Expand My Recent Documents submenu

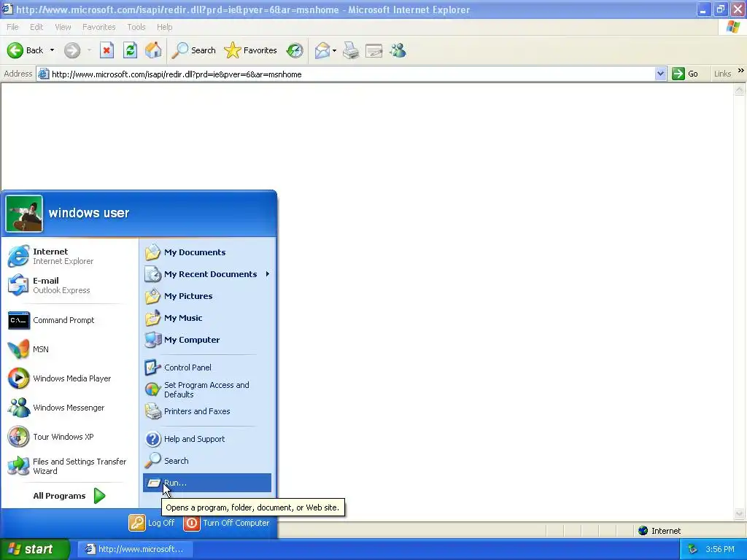[207, 274]
